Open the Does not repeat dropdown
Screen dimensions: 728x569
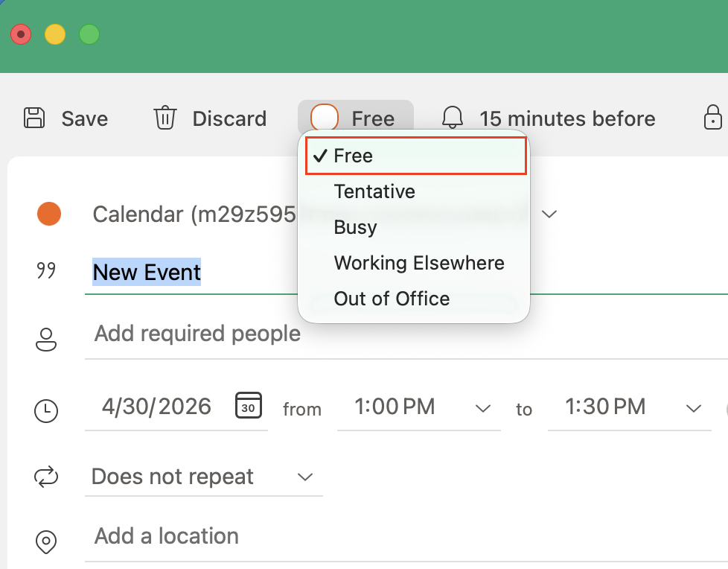[x=204, y=477]
